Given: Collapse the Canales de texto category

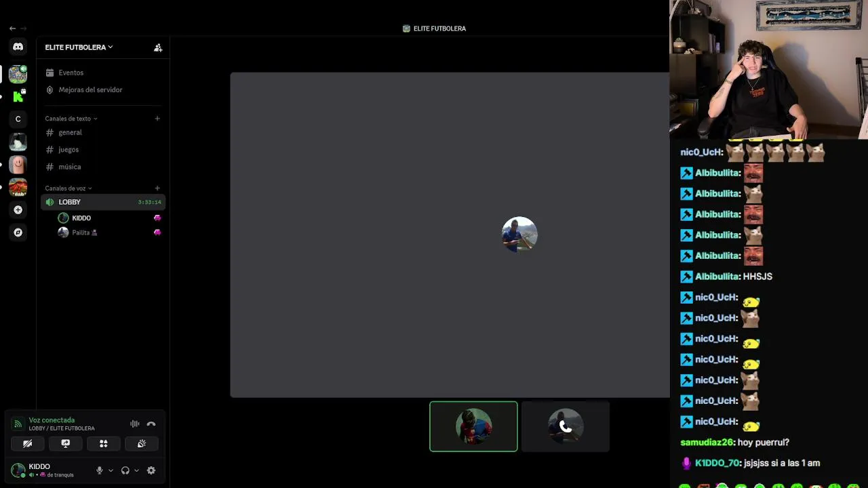Looking at the screenshot, I should (71, 119).
